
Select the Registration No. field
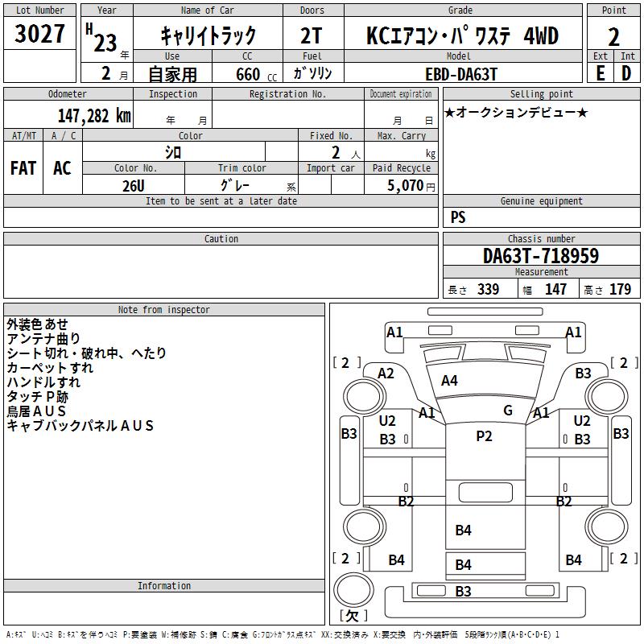[x=288, y=114]
